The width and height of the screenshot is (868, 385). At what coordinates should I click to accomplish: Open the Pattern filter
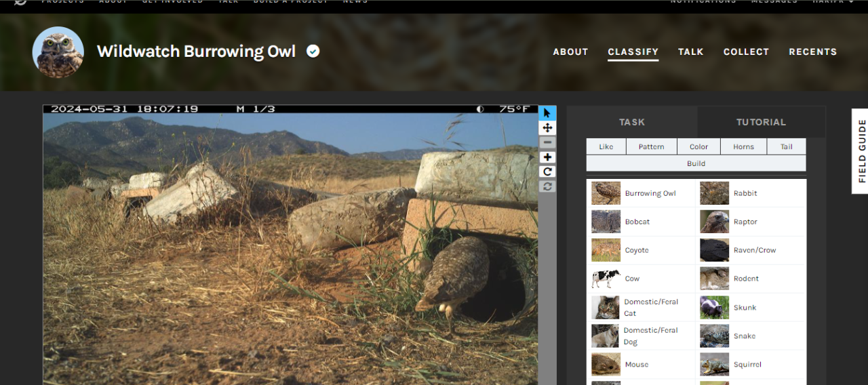point(651,146)
